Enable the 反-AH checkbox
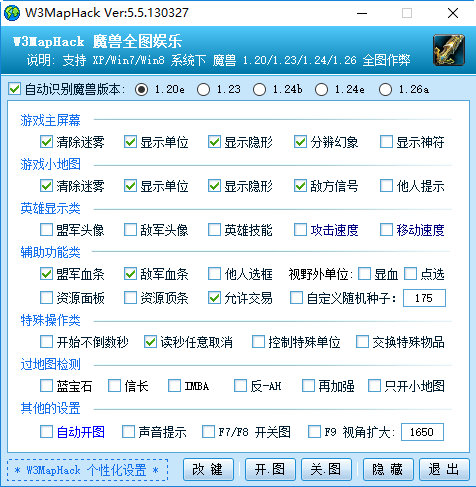The width and height of the screenshot is (476, 487). pos(240,386)
